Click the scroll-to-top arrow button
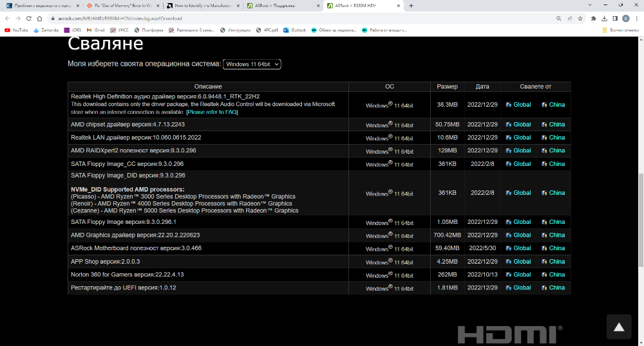The image size is (644, 346). pyautogui.click(x=619, y=327)
